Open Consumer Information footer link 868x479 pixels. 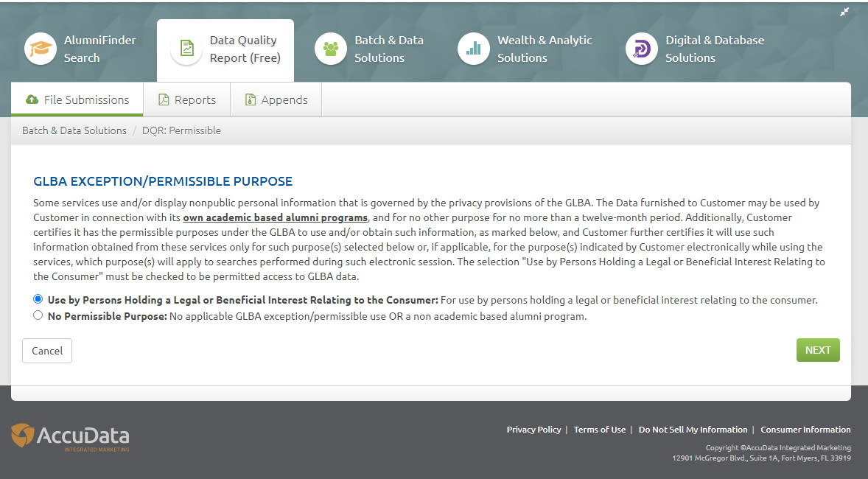[x=805, y=430]
